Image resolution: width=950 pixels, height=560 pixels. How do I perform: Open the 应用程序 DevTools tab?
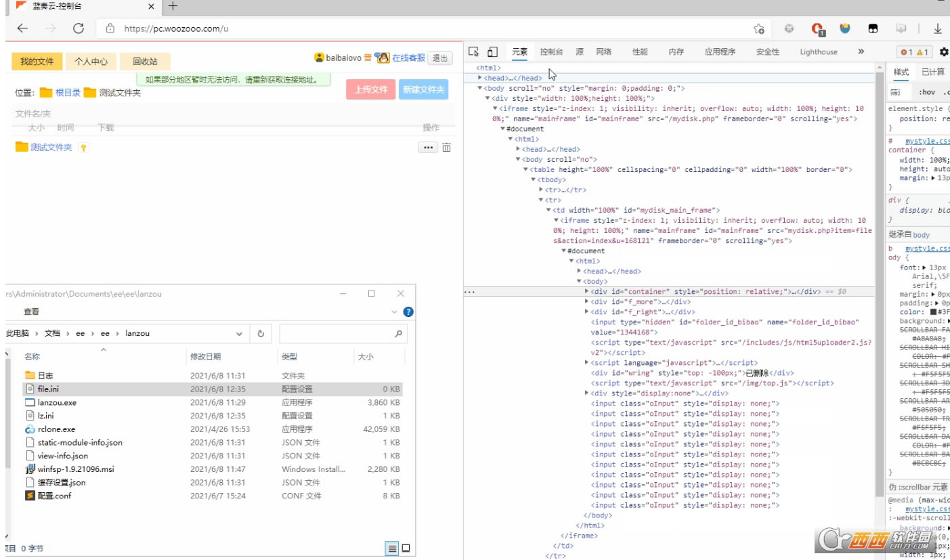[x=720, y=51]
